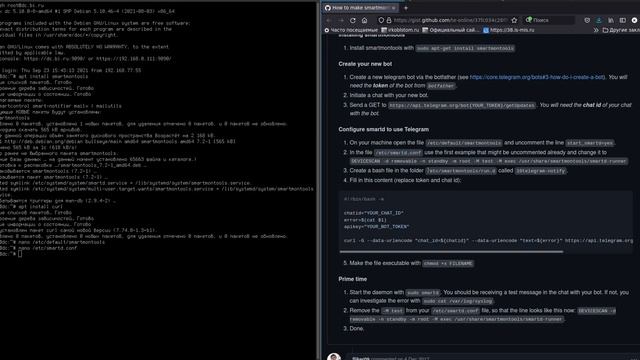Click the terminal prompt cursor

point(20,254)
